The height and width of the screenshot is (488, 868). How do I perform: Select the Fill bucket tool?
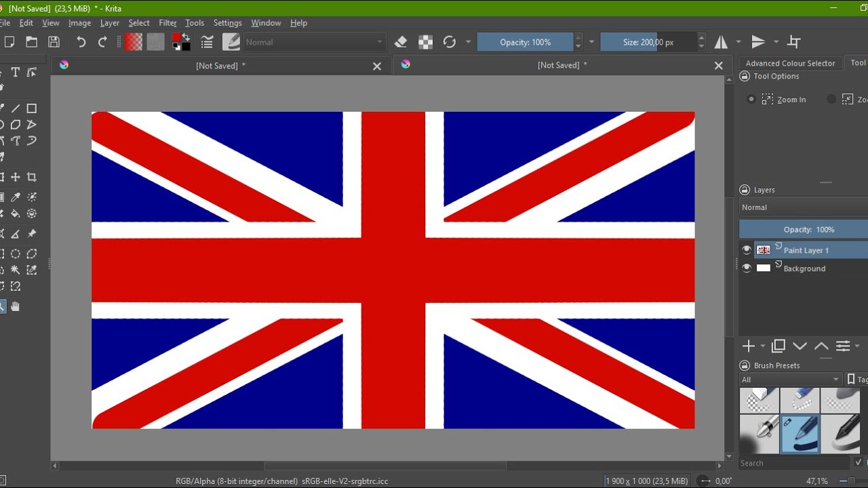click(x=15, y=213)
